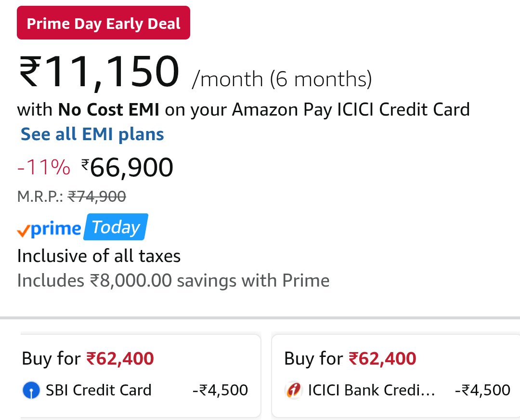Click the Prime checkmark logo
The height and width of the screenshot is (420, 520).
pyautogui.click(x=49, y=228)
